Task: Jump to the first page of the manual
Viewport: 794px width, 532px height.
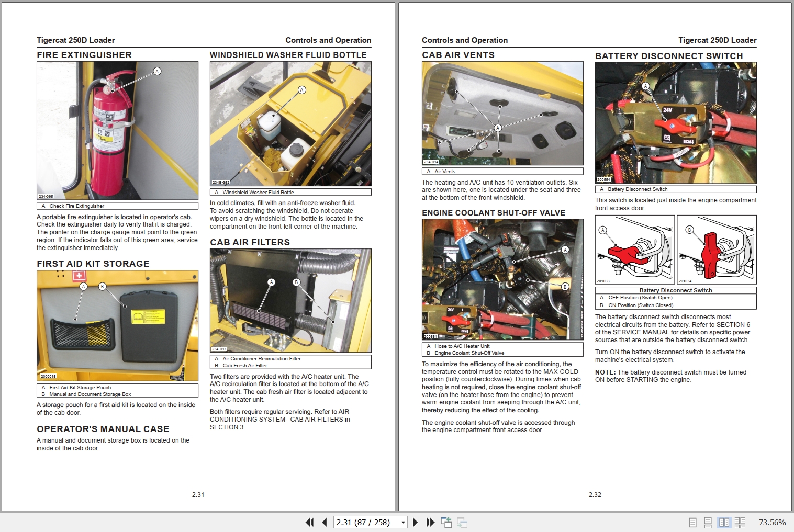Action: (x=310, y=522)
